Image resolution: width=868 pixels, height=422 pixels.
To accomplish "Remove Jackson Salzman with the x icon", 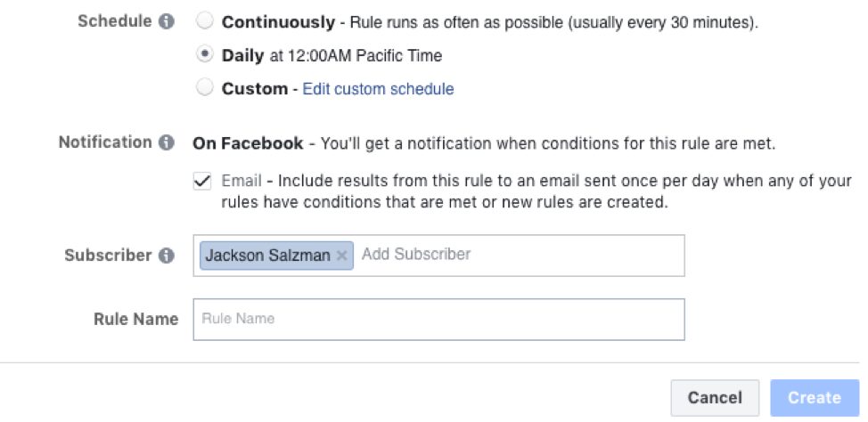I will (341, 256).
